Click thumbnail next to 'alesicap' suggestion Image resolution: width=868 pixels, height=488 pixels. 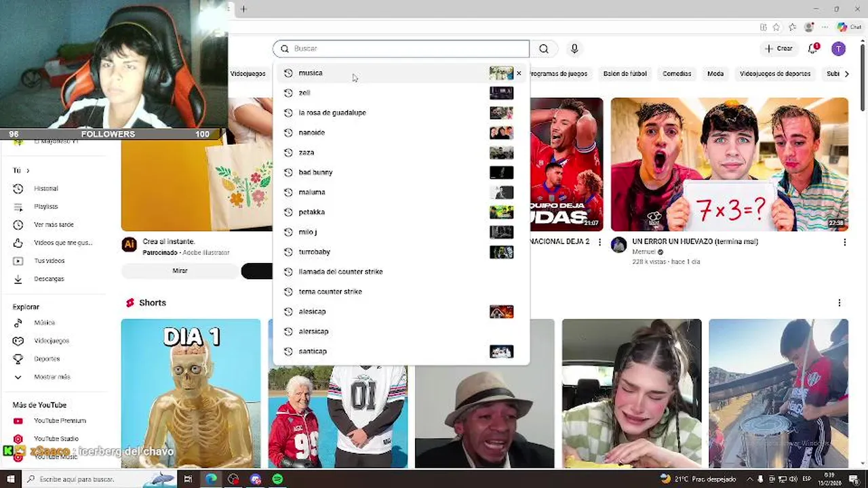click(x=501, y=312)
